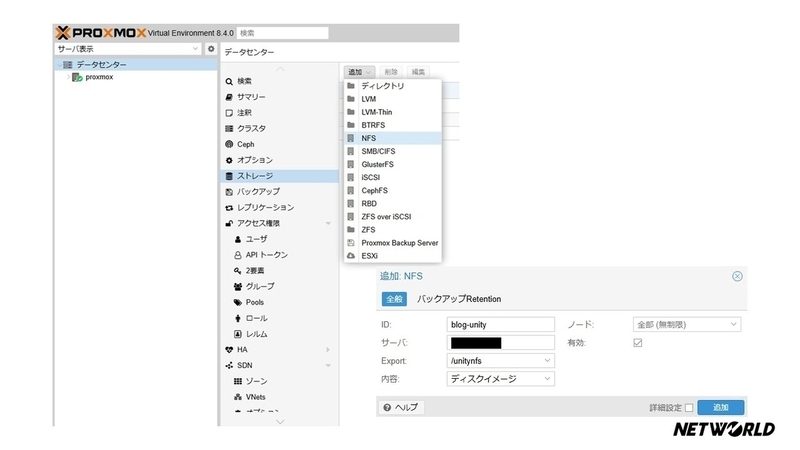
Task: Choose LVM from add menu
Action: [x=393, y=99]
